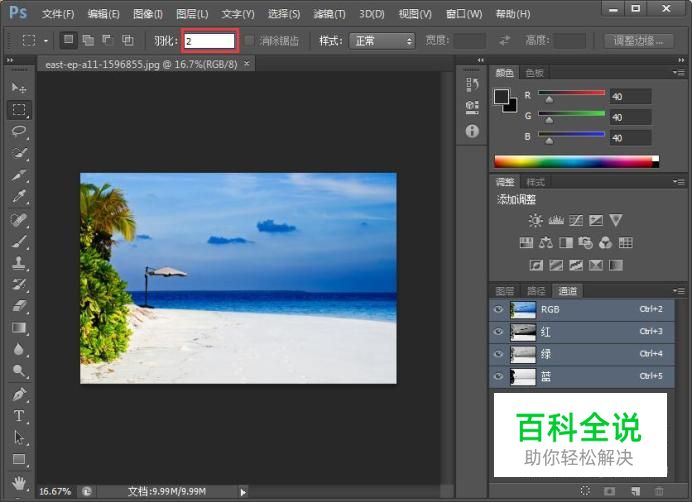
Task: Click the Brightness/Contrast adjustment icon
Action: (x=535, y=220)
